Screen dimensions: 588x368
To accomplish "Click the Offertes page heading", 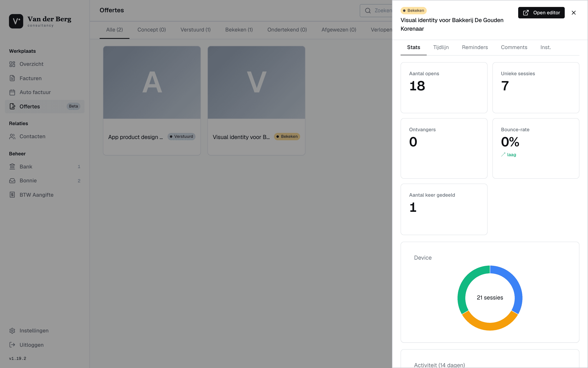I will (112, 10).
